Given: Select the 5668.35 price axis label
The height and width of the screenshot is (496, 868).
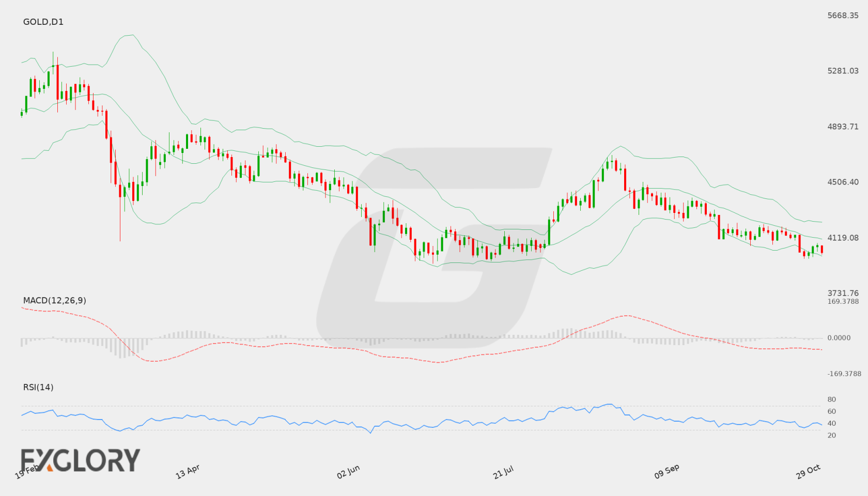Looking at the screenshot, I should click(843, 16).
